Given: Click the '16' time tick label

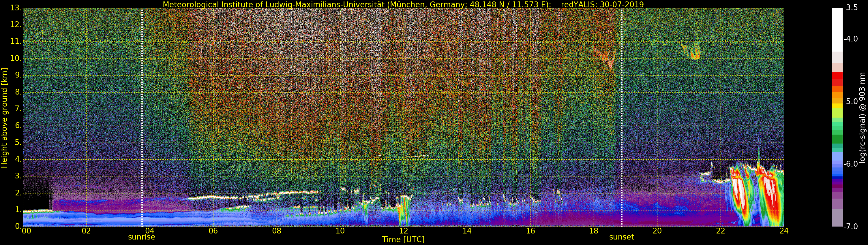Looking at the screenshot, I should tap(530, 231).
